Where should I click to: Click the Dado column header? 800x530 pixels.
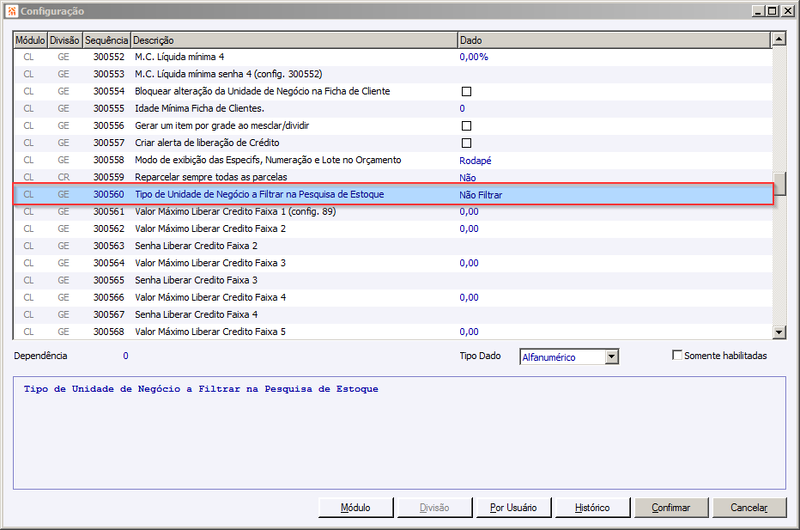pyautogui.click(x=614, y=40)
